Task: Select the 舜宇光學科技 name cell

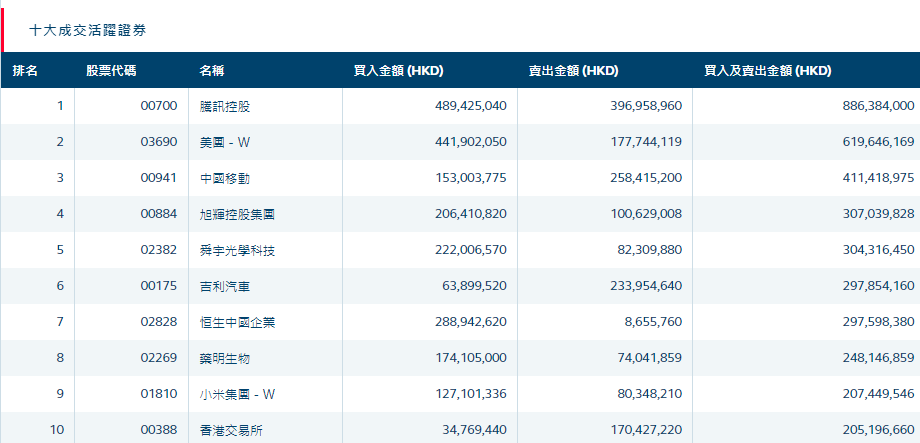Action: [237, 250]
